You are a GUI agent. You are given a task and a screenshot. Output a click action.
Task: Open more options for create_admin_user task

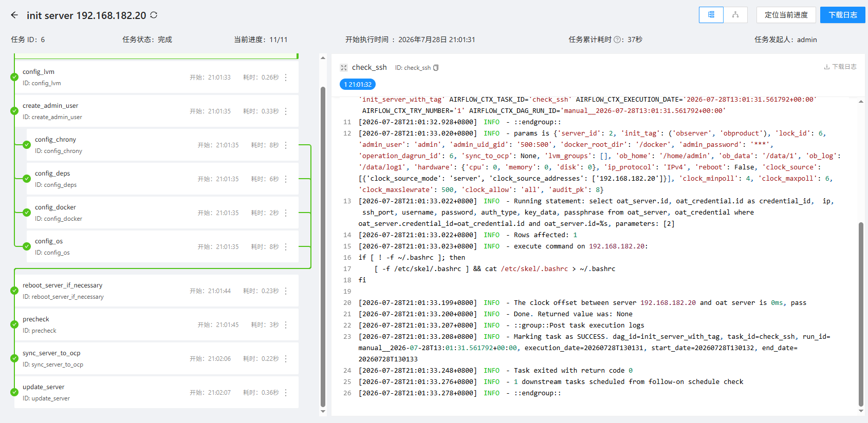(x=286, y=111)
